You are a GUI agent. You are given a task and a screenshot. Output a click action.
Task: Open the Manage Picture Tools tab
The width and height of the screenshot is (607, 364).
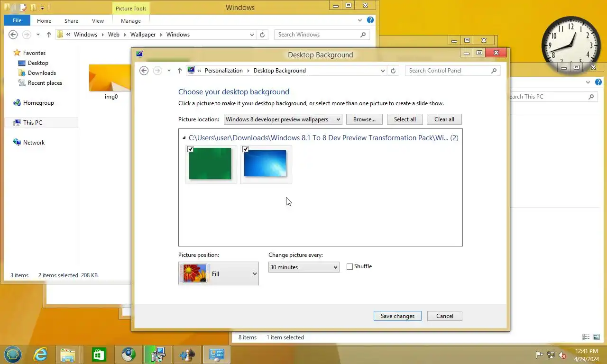[131, 21]
